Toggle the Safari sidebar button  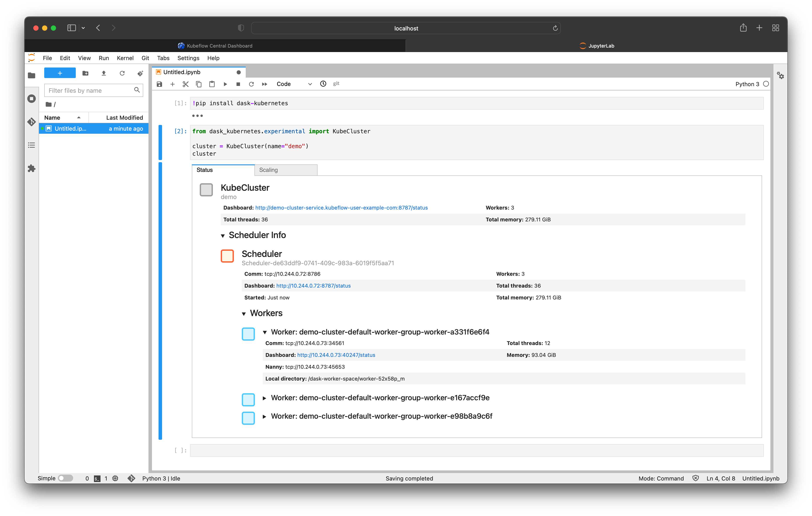coord(71,28)
